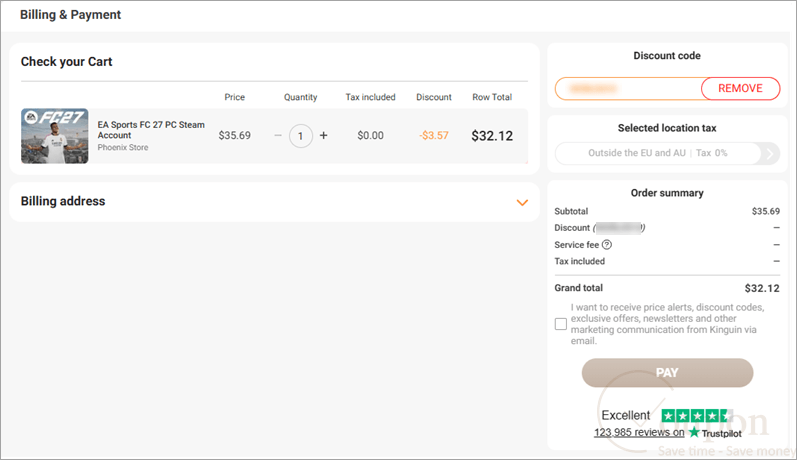Open the selected location tax arrow
This screenshot has height=460, width=797.
coord(770,153)
